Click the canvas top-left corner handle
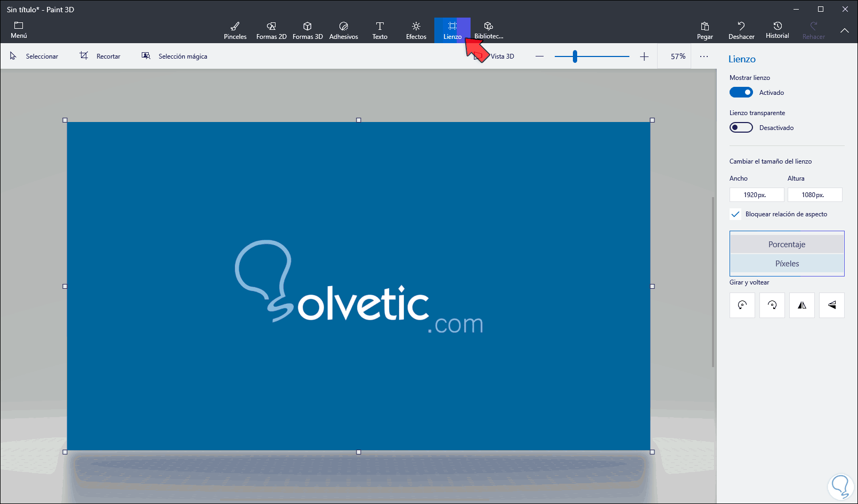The image size is (858, 504). tap(65, 120)
